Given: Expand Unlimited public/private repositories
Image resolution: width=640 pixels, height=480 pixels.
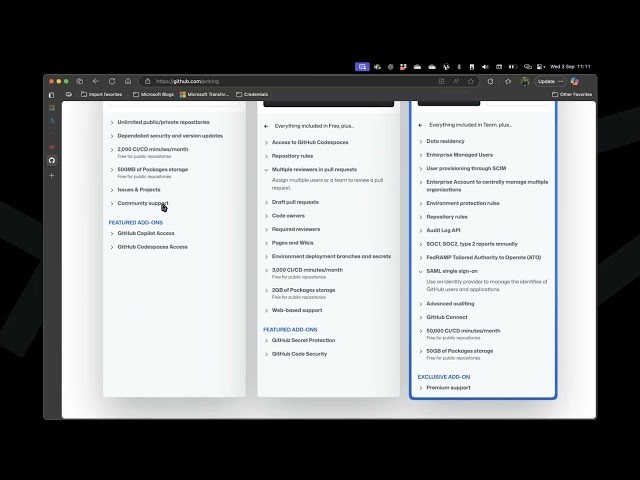Looking at the screenshot, I should click(x=160, y=122).
